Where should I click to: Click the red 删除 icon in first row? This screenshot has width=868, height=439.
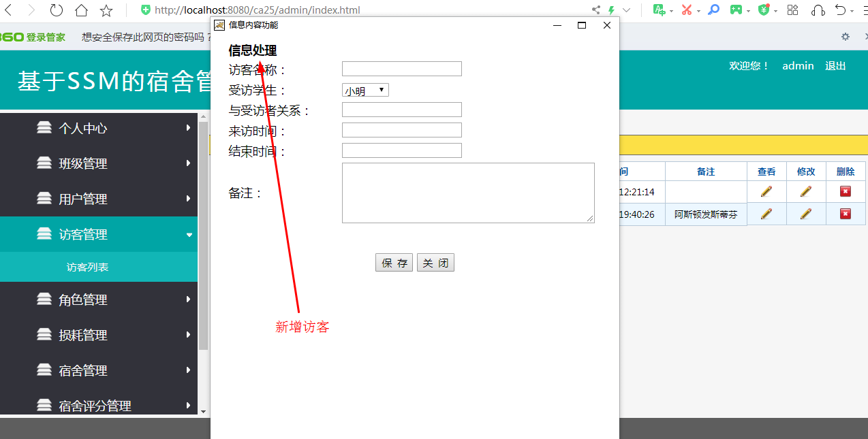[846, 192]
